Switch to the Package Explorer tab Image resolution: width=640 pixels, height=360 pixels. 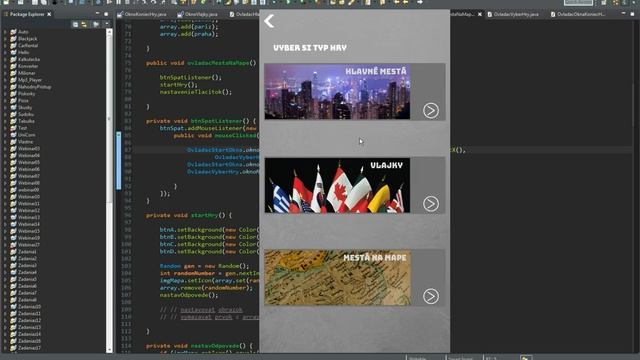click(x=27, y=14)
